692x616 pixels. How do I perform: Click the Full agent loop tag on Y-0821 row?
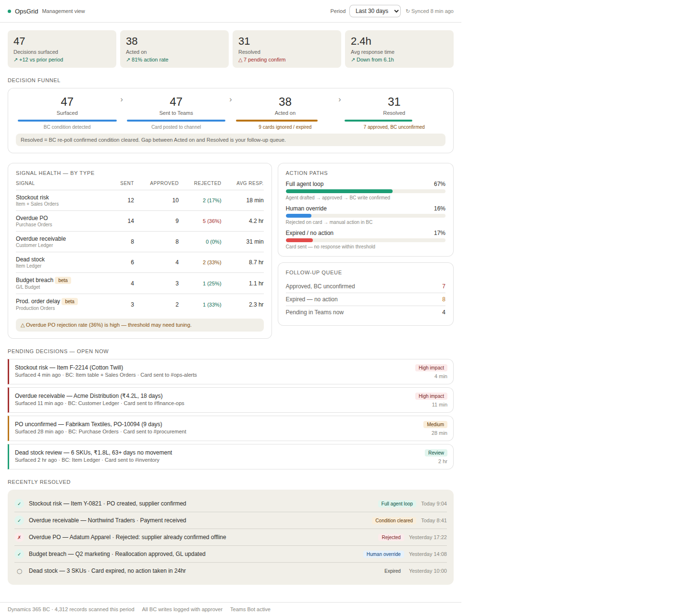pos(397,504)
